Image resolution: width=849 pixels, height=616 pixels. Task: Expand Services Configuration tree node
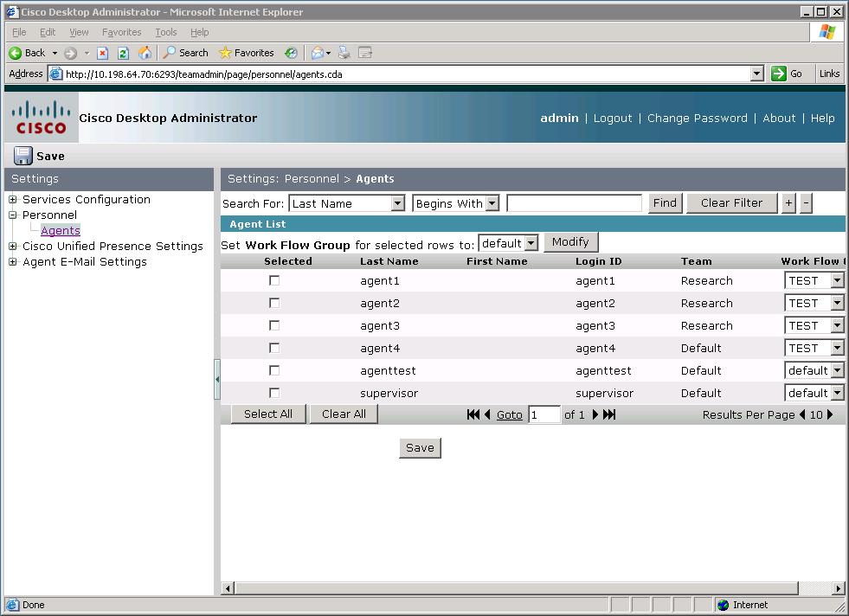pyautogui.click(x=12, y=200)
